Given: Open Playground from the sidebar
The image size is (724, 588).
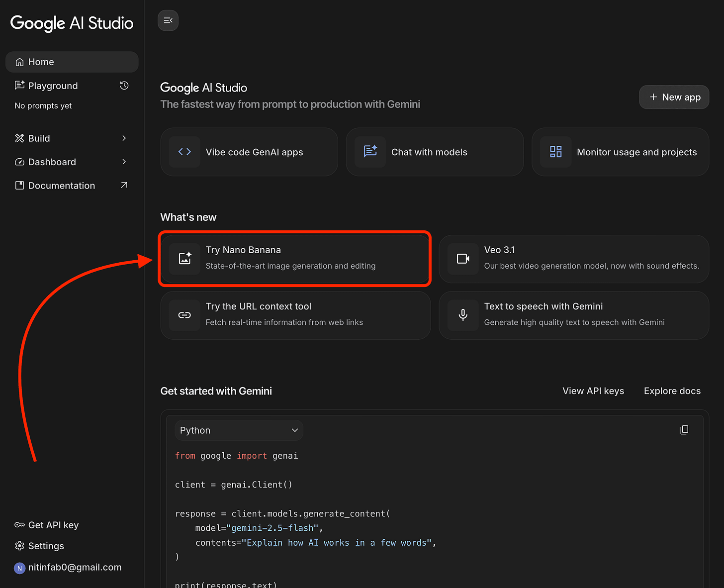Looking at the screenshot, I should (x=53, y=86).
